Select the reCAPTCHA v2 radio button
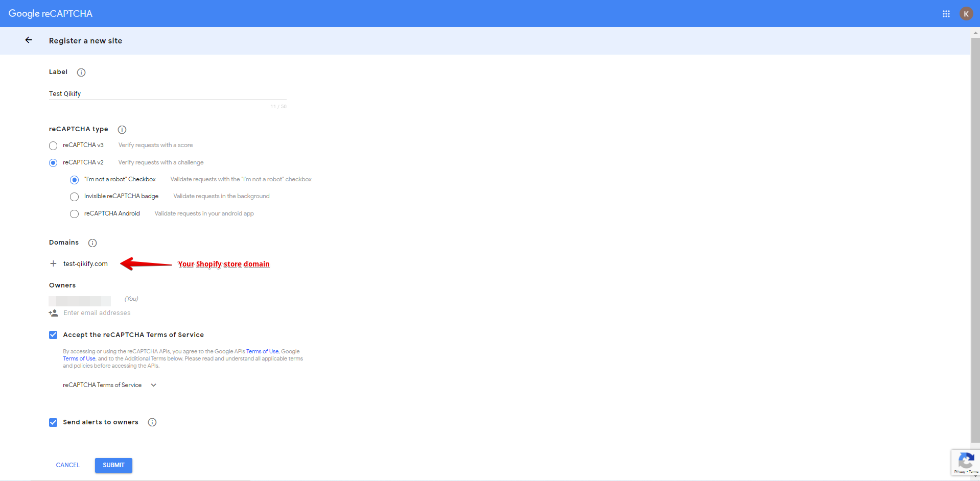Viewport: 980px width, 481px height. coord(53,163)
